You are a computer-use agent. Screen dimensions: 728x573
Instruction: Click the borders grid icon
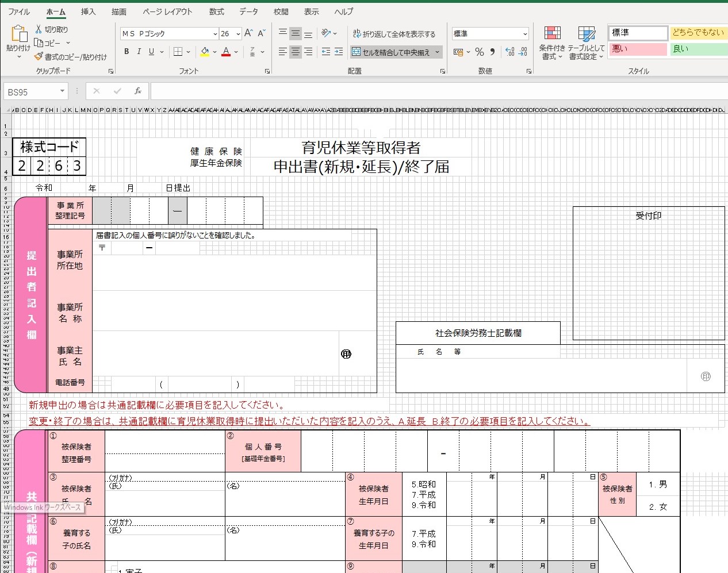pos(178,52)
